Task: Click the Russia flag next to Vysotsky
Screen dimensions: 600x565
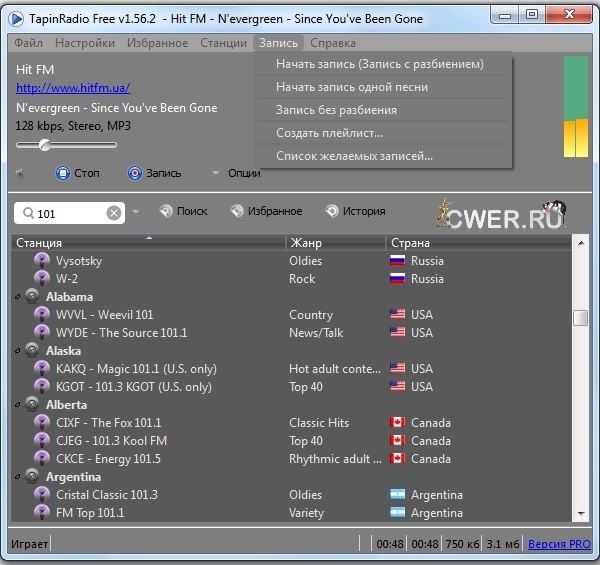Action: pyautogui.click(x=398, y=261)
